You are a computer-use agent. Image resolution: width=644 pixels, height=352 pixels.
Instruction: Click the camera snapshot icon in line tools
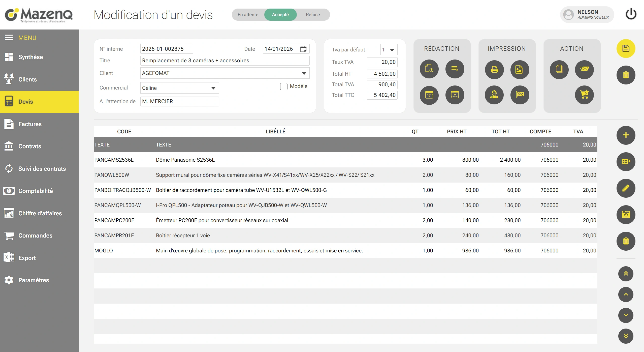626,215
